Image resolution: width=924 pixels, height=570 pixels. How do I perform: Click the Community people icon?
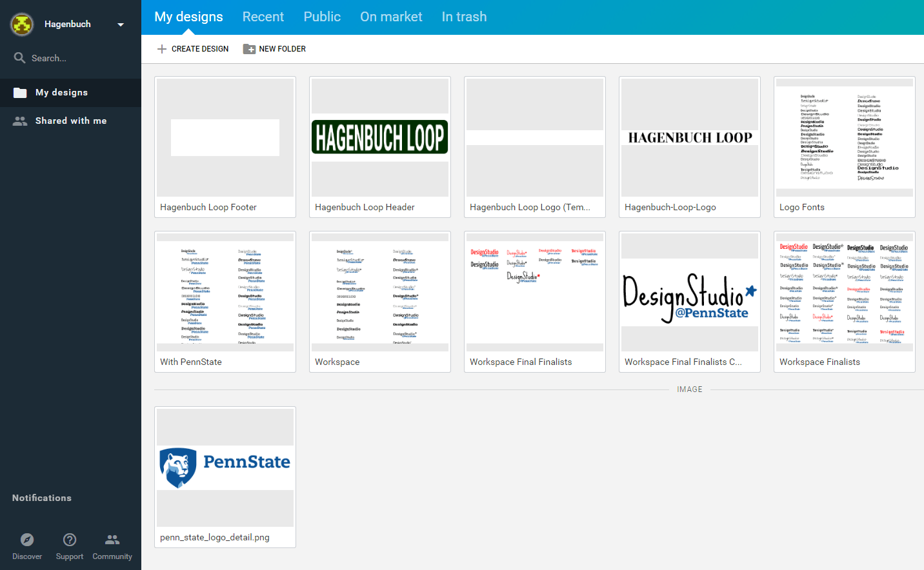click(112, 539)
